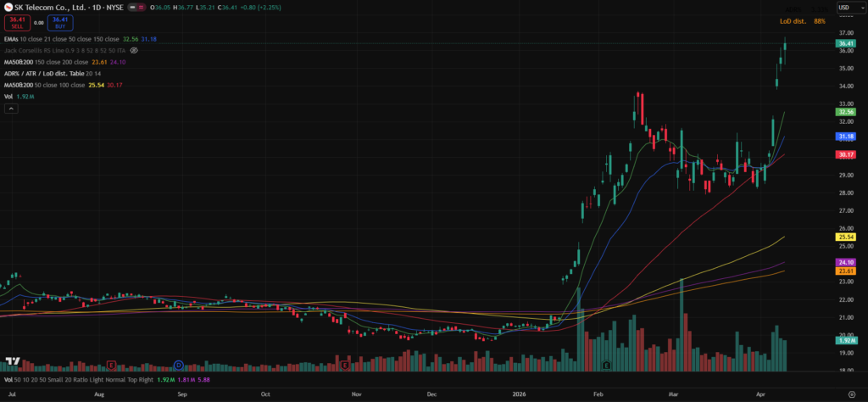Open the USD currency dropdown

[x=847, y=8]
